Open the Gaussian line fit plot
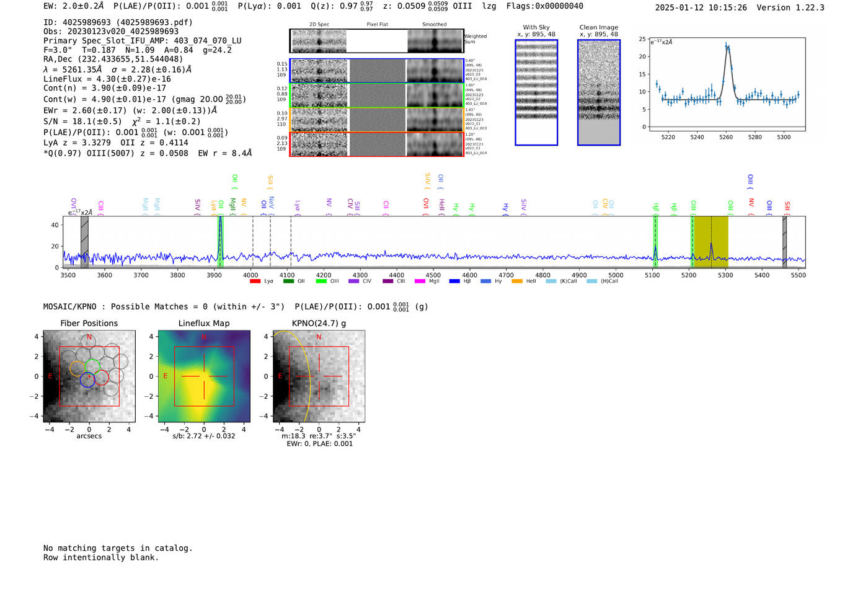The height and width of the screenshot is (591, 868). [727, 84]
